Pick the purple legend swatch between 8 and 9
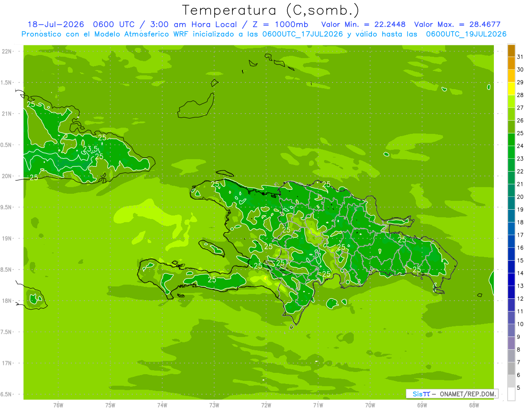Screen dimensions: 532x411 [x=512, y=343]
